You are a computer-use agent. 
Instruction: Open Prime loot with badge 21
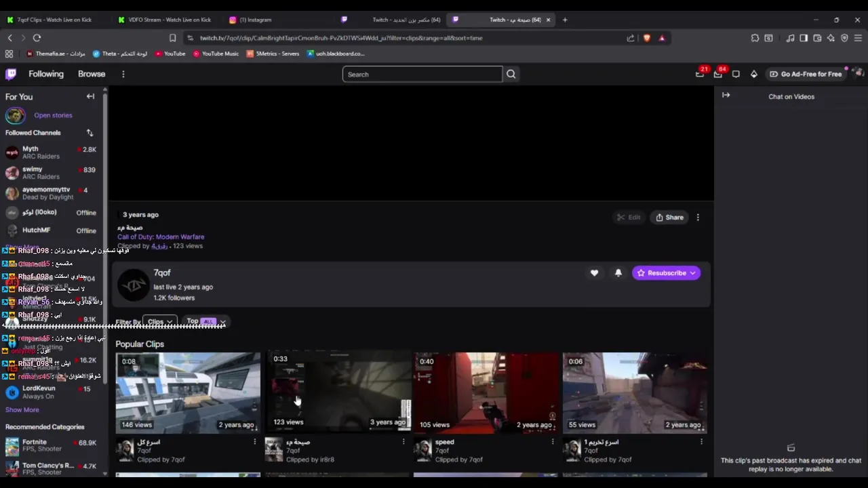pos(700,74)
